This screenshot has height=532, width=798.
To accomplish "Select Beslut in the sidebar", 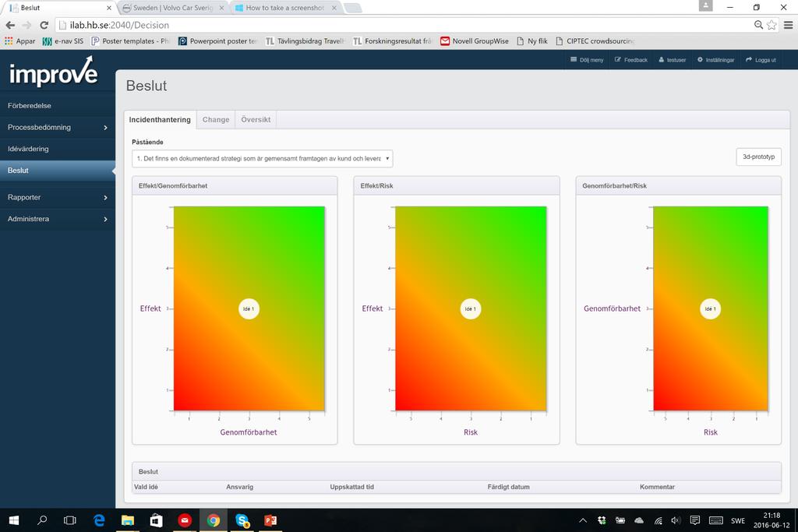I will pos(58,171).
